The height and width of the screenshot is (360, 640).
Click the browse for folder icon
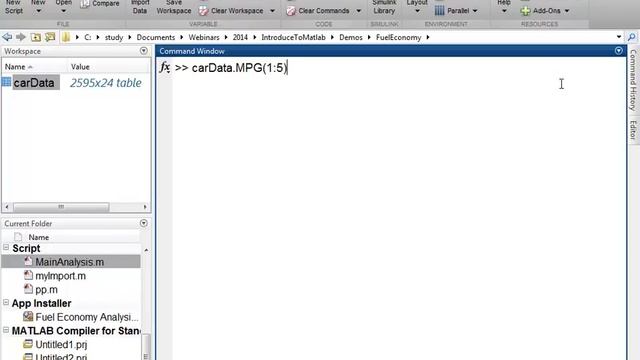click(x=50, y=38)
